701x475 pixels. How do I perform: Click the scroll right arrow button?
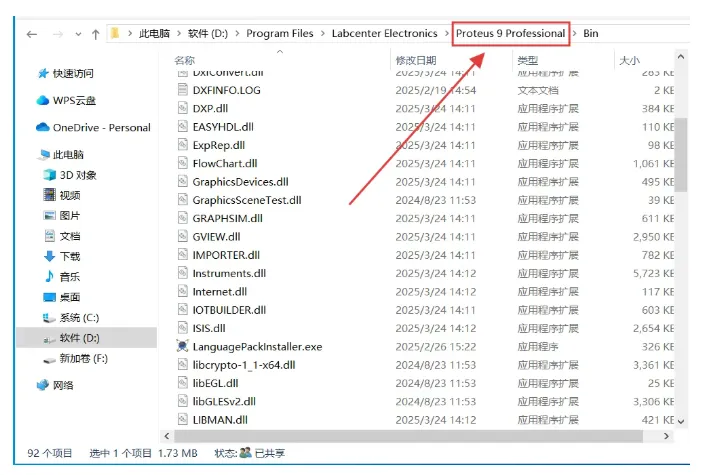tap(667, 436)
